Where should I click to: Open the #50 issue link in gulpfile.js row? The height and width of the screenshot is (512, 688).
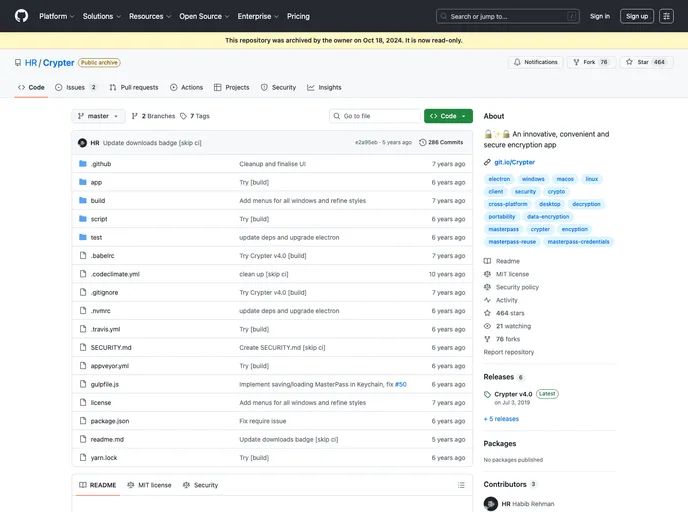(401, 384)
